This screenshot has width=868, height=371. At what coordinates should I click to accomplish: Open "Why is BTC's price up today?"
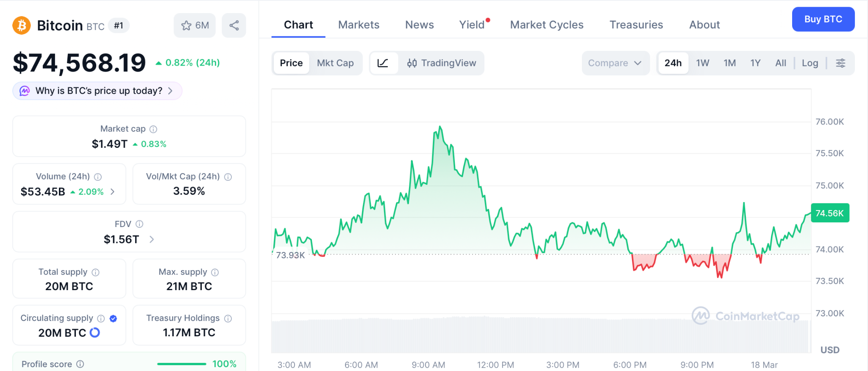[x=98, y=91]
